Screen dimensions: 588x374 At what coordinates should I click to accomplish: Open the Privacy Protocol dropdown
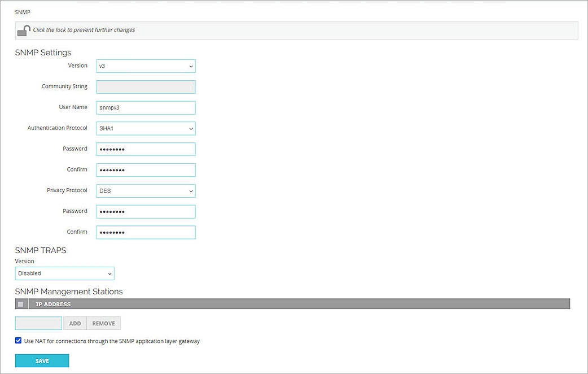click(x=146, y=190)
